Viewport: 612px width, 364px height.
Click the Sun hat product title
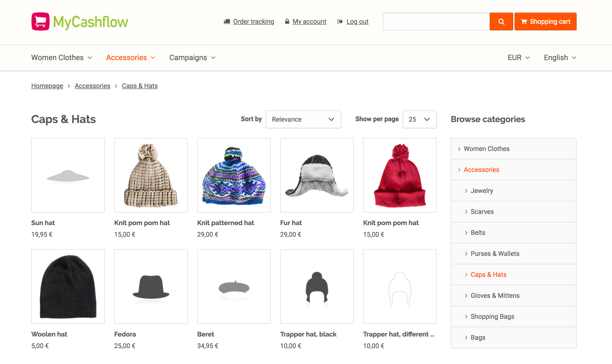(43, 223)
